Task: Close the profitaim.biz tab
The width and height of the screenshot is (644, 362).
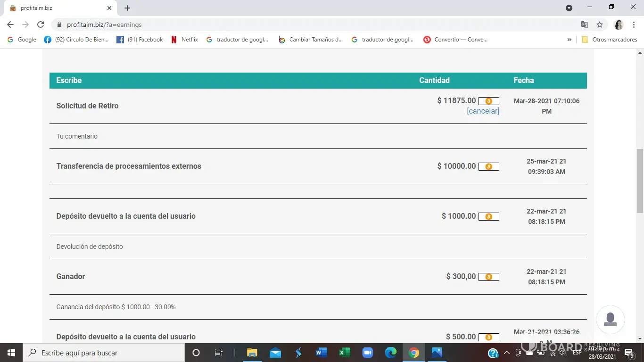Action: [x=109, y=8]
